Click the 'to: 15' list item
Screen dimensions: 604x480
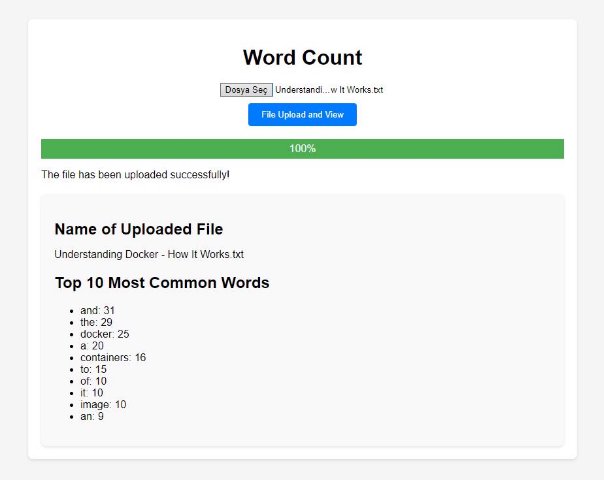93,369
